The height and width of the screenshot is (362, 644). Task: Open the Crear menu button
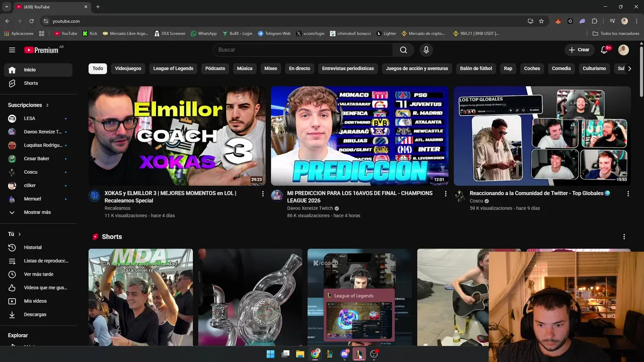(x=579, y=50)
